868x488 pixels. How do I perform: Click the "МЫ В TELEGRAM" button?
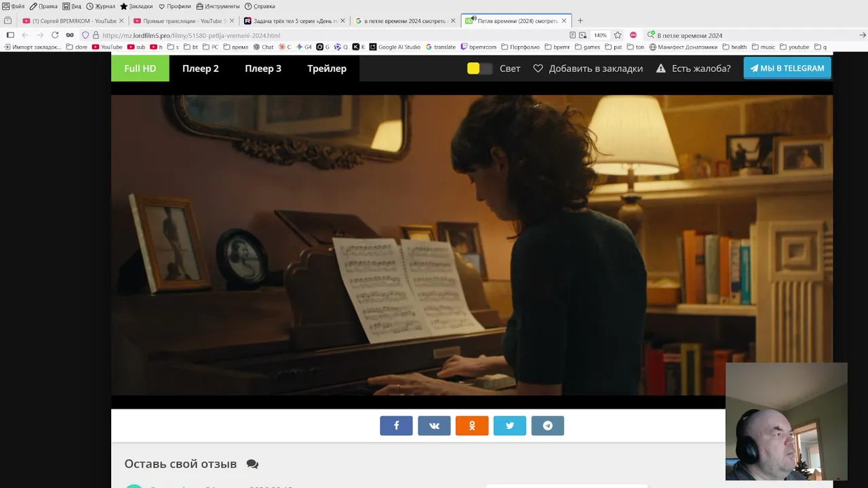coord(787,68)
